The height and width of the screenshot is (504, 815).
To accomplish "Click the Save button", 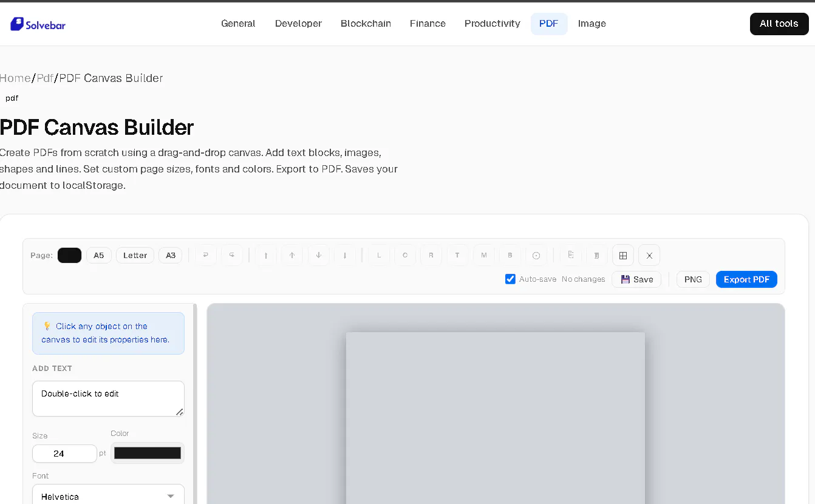I will click(636, 279).
